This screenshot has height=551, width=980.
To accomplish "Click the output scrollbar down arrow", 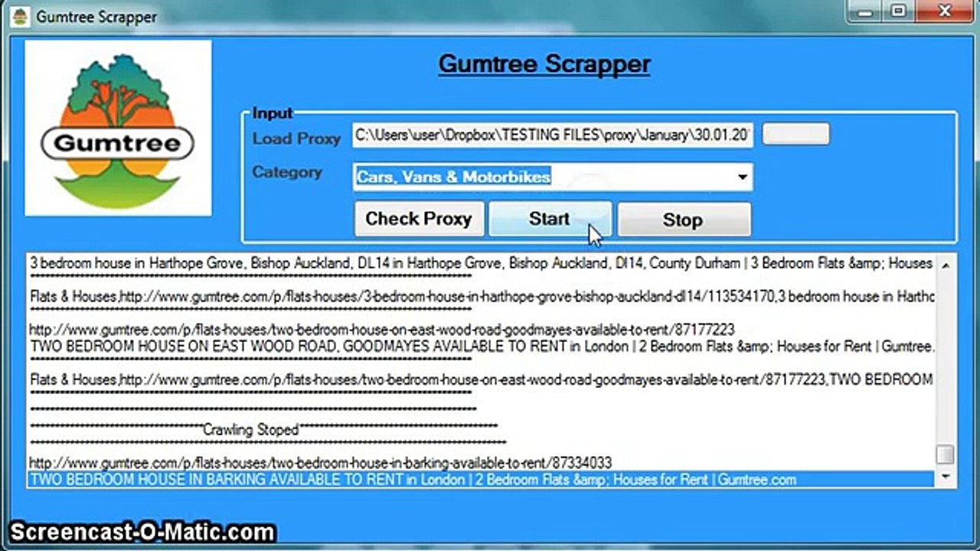I will pos(946,477).
